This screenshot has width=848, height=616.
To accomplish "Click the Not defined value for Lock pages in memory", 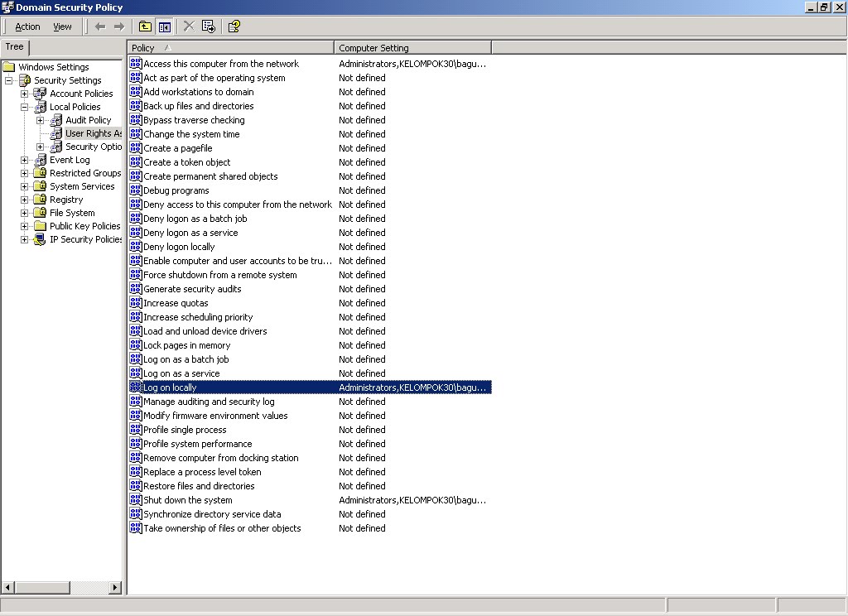I will point(362,345).
